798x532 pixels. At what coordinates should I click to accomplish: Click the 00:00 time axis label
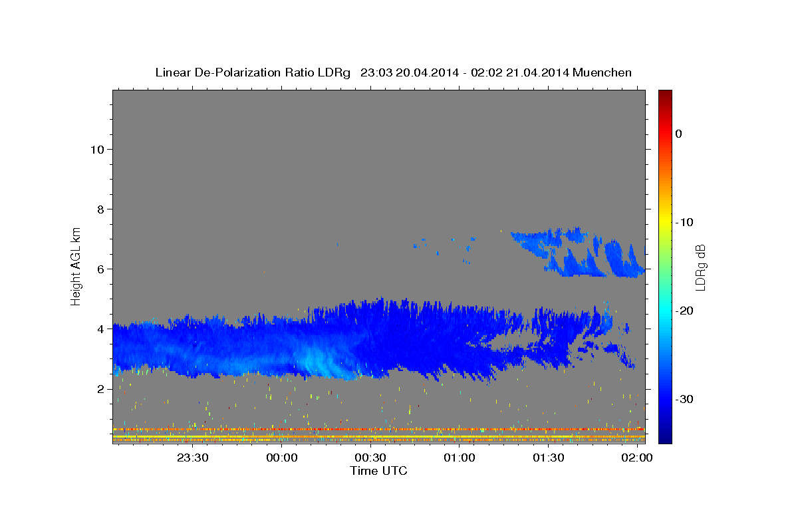point(282,458)
